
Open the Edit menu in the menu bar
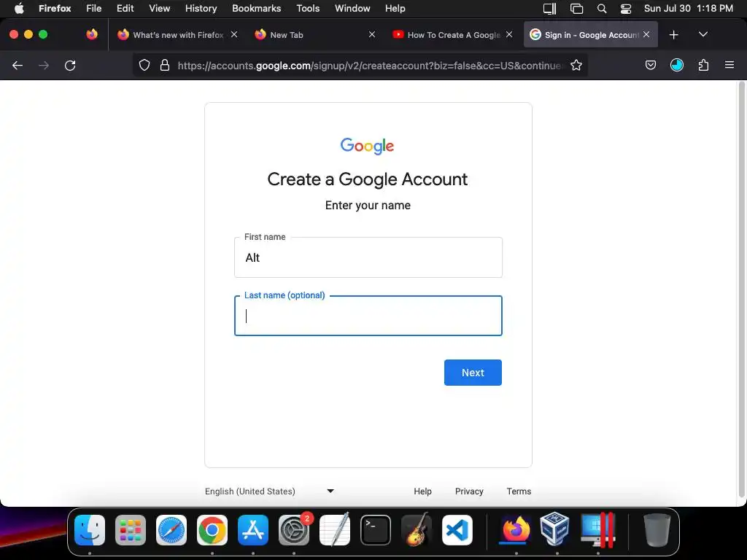tap(125, 8)
